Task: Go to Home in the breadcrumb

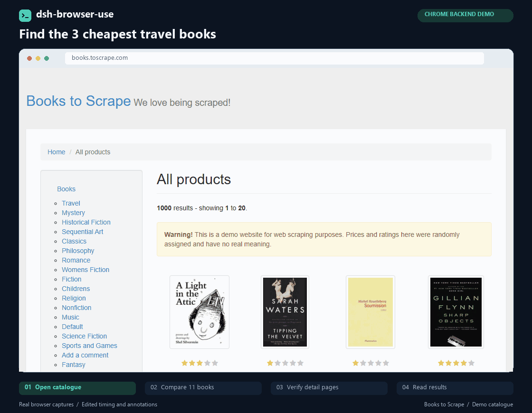Action: [57, 152]
